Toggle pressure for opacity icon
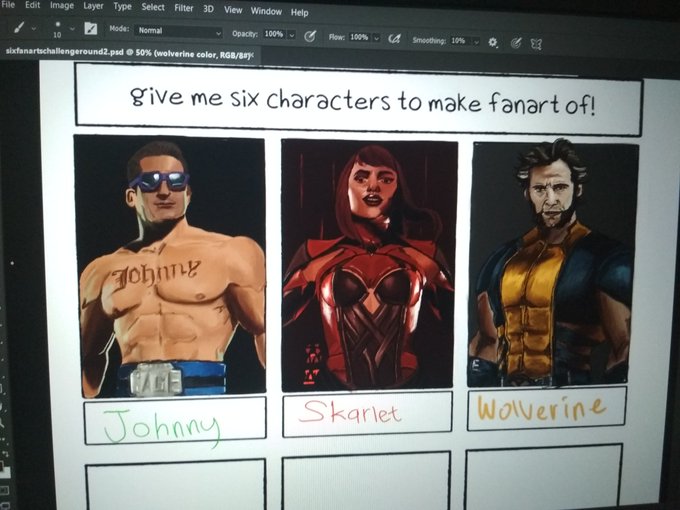The height and width of the screenshot is (510, 680). (310, 36)
